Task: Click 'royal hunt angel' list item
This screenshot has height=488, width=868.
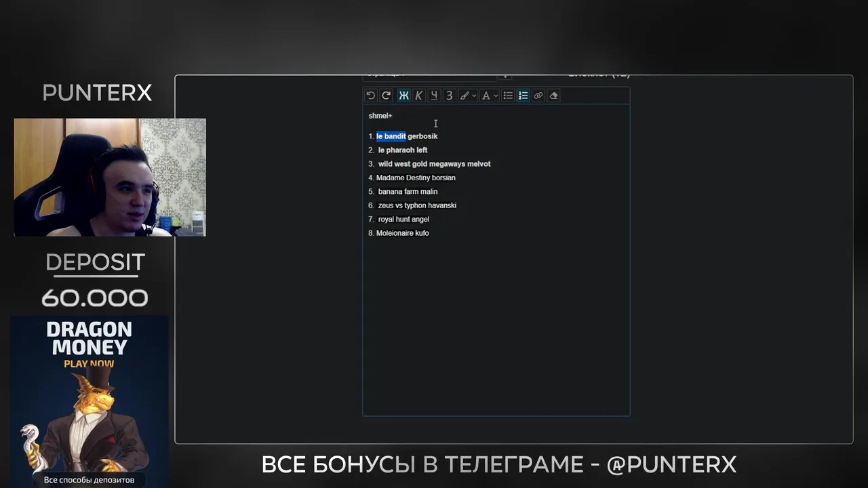Action: 403,219
